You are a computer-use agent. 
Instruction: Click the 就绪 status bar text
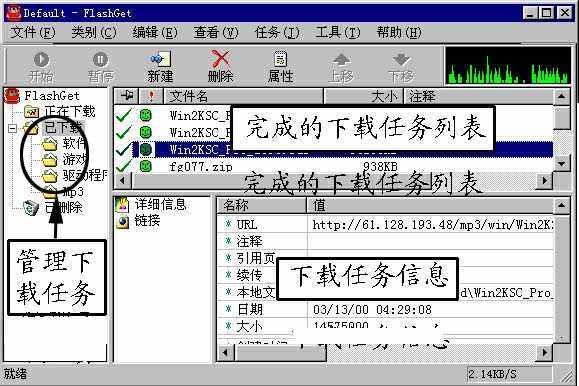pos(16,374)
